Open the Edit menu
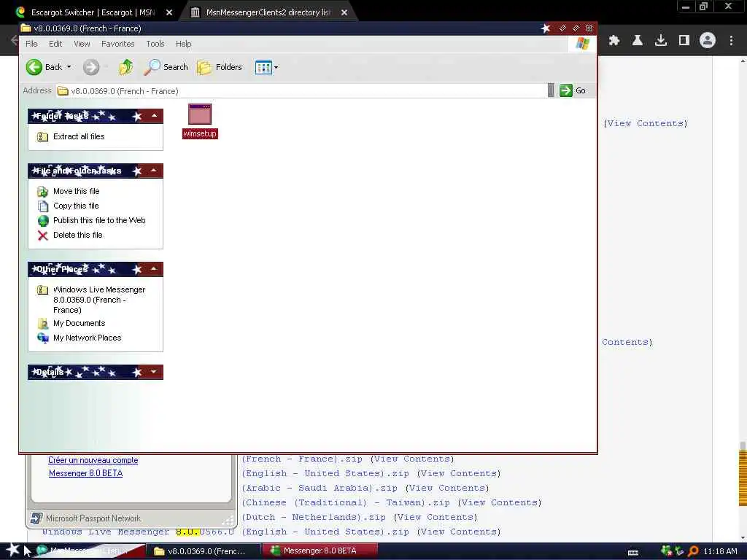 click(55, 44)
